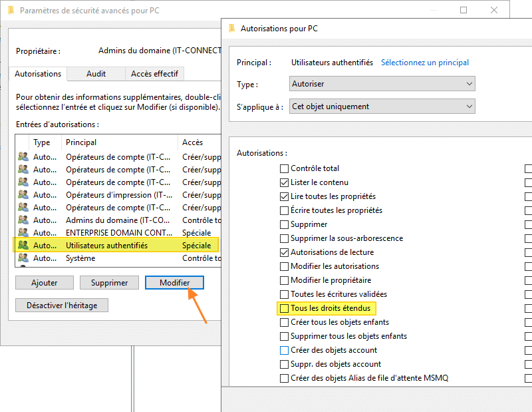
Task: Click folder icon in Autorisations pour PC title
Action: [231, 29]
